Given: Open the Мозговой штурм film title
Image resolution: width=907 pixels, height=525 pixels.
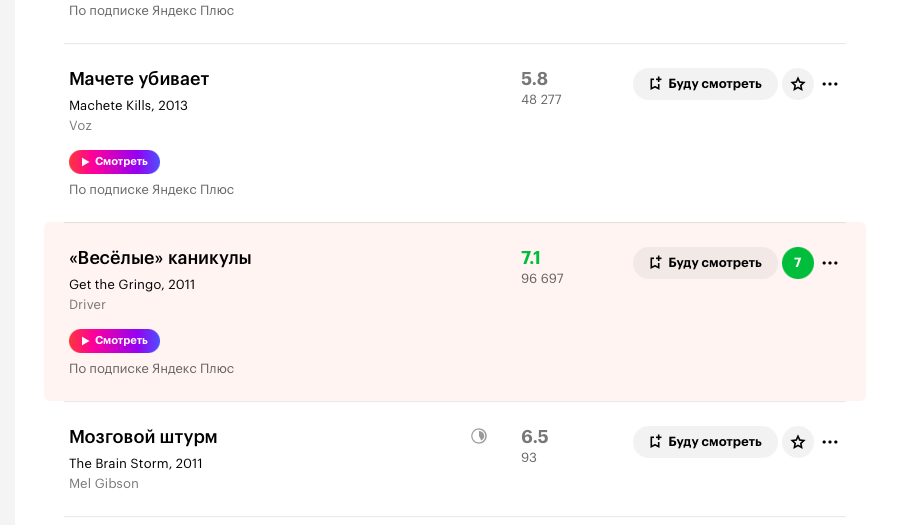Looking at the screenshot, I should 143,437.
